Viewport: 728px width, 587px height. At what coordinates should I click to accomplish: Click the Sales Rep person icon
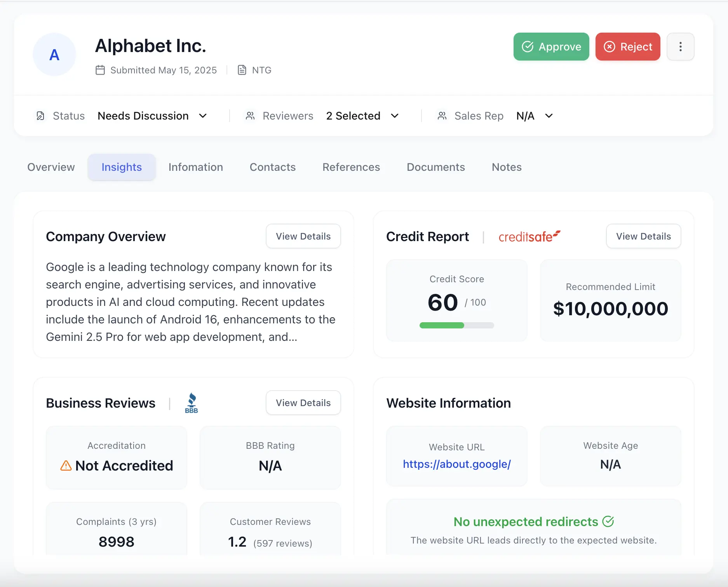click(442, 116)
